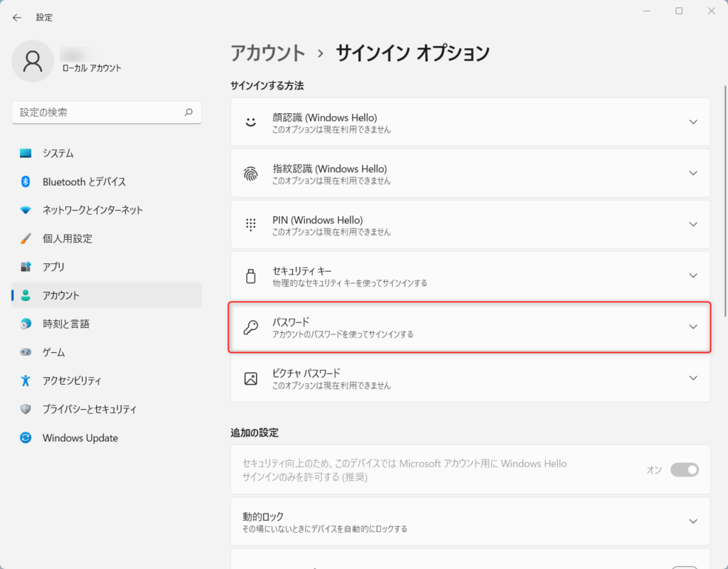Click the 設定の検索 search field
This screenshot has width=728, height=569.
click(107, 112)
